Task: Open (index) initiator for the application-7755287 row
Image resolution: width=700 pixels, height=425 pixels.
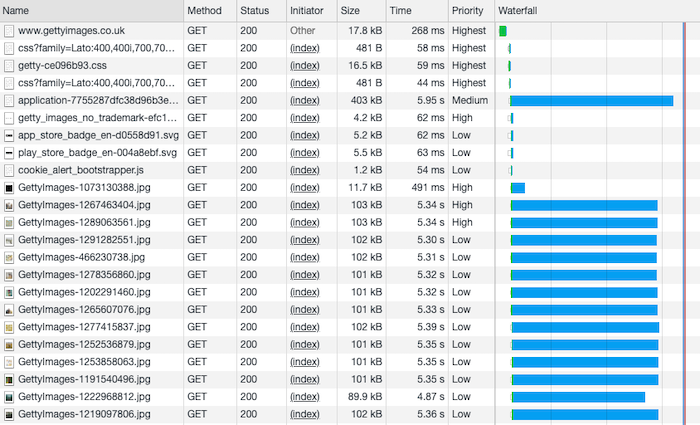Action: tap(304, 101)
